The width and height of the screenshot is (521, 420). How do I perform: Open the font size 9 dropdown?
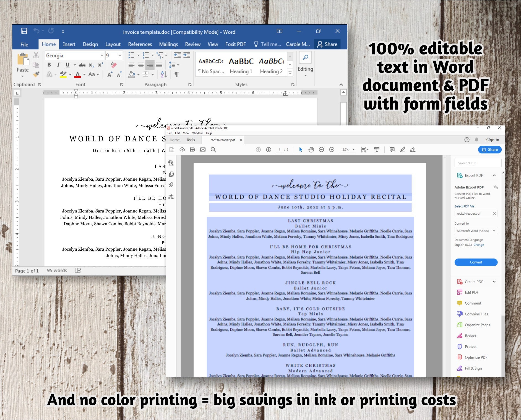point(120,56)
